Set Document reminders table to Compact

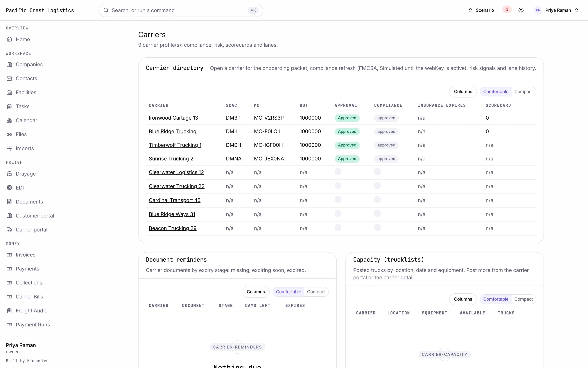click(316, 292)
